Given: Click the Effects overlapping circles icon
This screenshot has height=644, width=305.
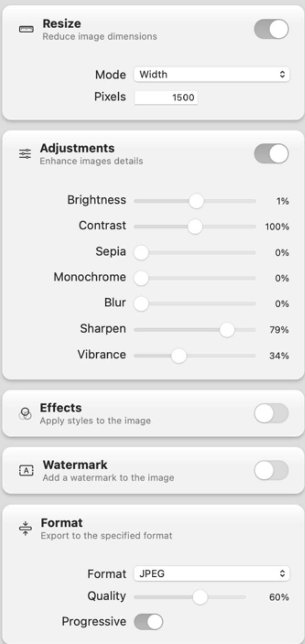Looking at the screenshot, I should click(25, 413).
